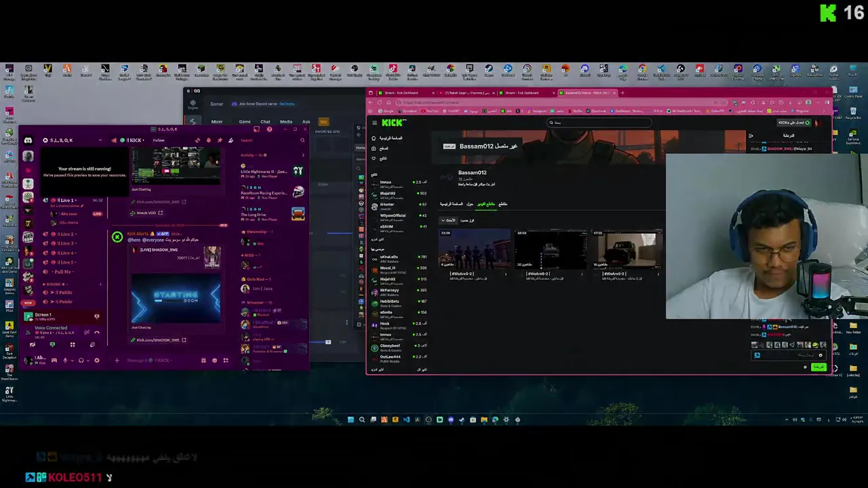Open the Netflix bookmark in bookmarks bar
Screen dimensions: 868x488
[575, 111]
